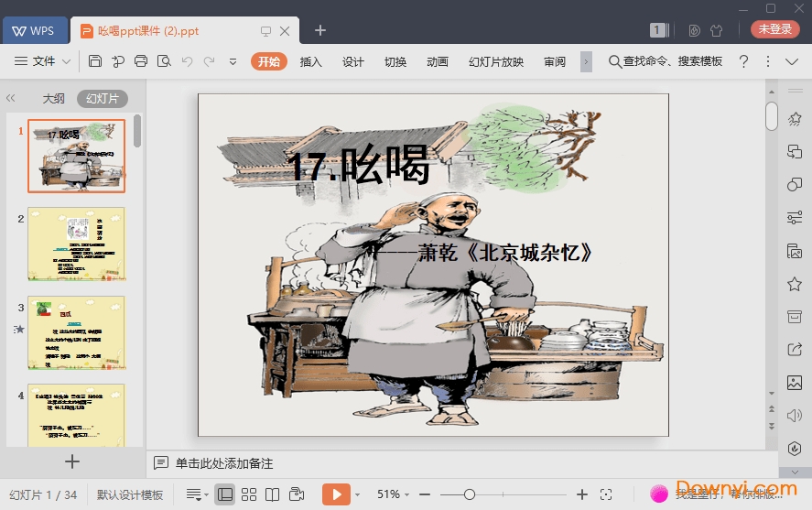Open the 51% zoom level dropdown
Viewport: 812px width, 510px height.
[x=393, y=494]
